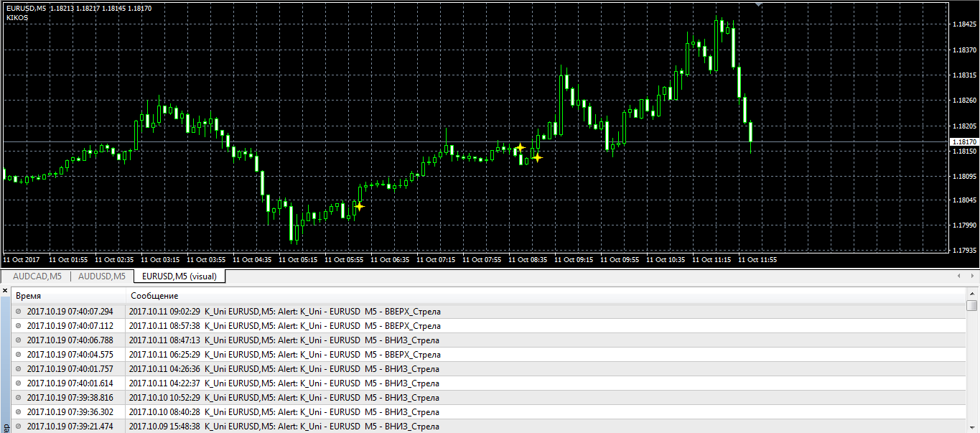Click the KIKOS indicator label on chart
The height and width of the screenshot is (433, 980).
(x=17, y=17)
